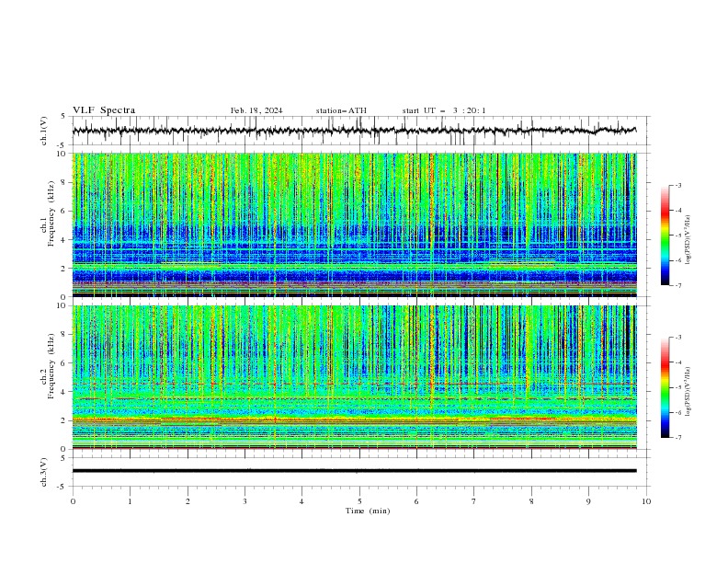Click the "1" minute tick on time axis
The image size is (728, 563).
coord(130,501)
